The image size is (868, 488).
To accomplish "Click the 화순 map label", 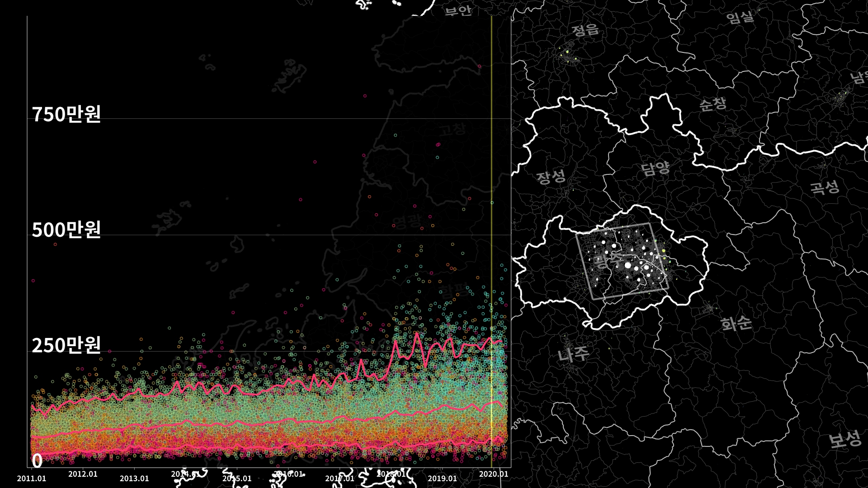I will [736, 323].
